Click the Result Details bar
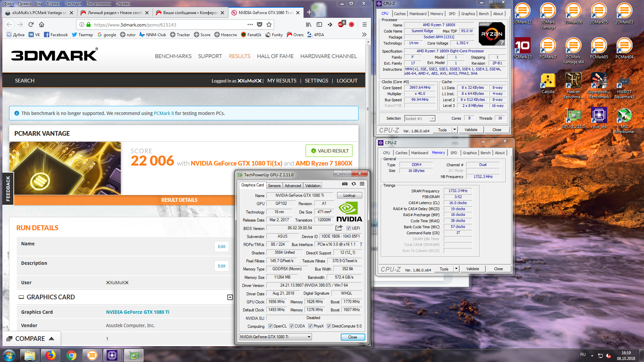The image size is (644, 362). [x=179, y=200]
